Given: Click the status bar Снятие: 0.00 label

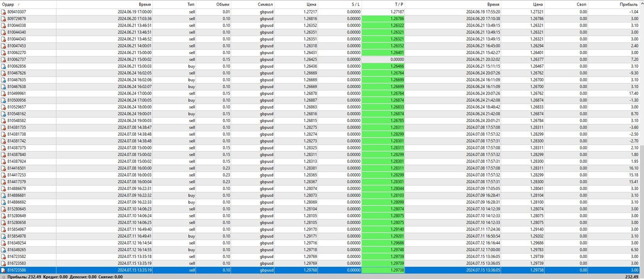Looking at the screenshot, I should point(110,276).
